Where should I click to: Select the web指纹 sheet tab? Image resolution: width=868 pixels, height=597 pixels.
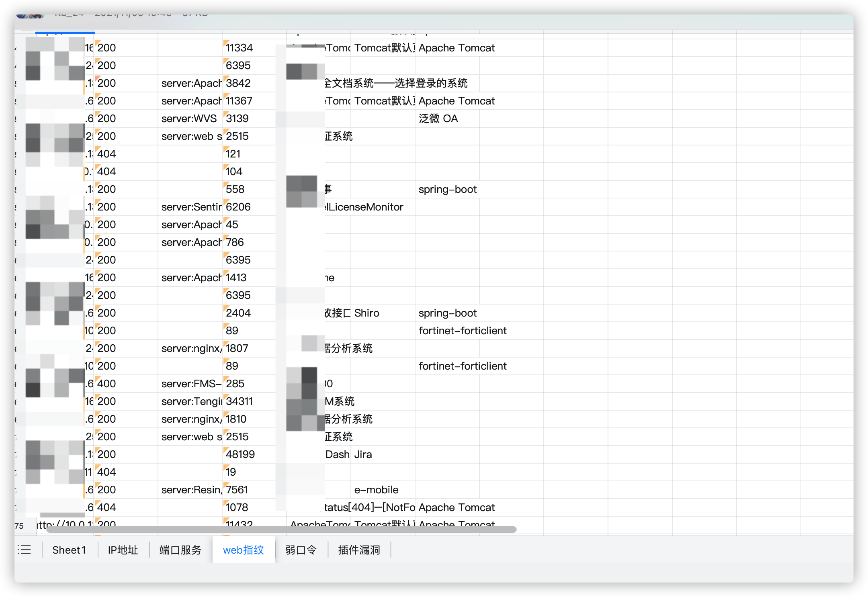(243, 550)
